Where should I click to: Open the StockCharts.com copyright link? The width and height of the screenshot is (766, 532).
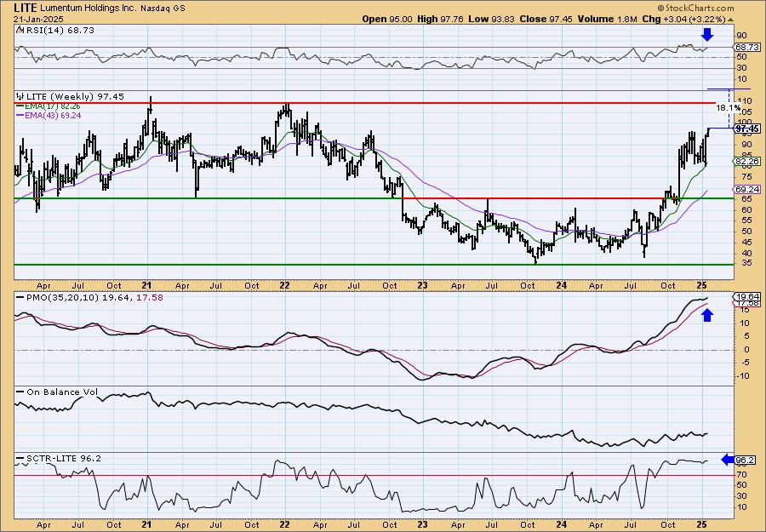click(695, 8)
